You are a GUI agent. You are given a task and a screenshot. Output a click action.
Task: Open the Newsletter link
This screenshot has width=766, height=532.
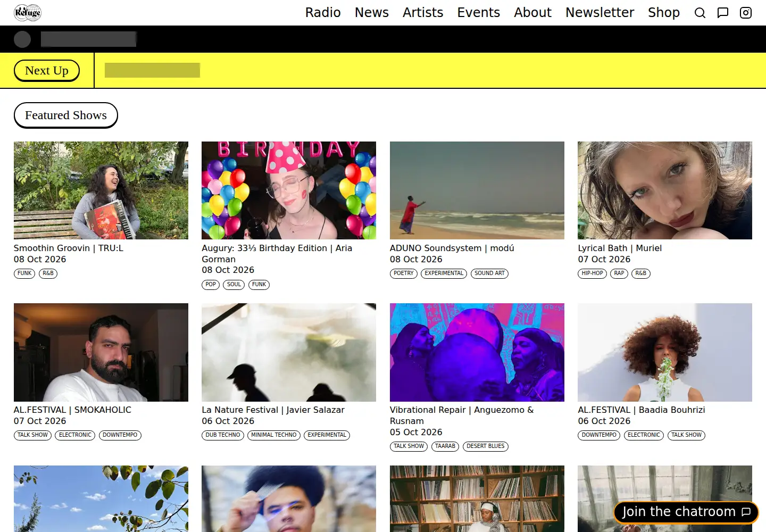(600, 12)
